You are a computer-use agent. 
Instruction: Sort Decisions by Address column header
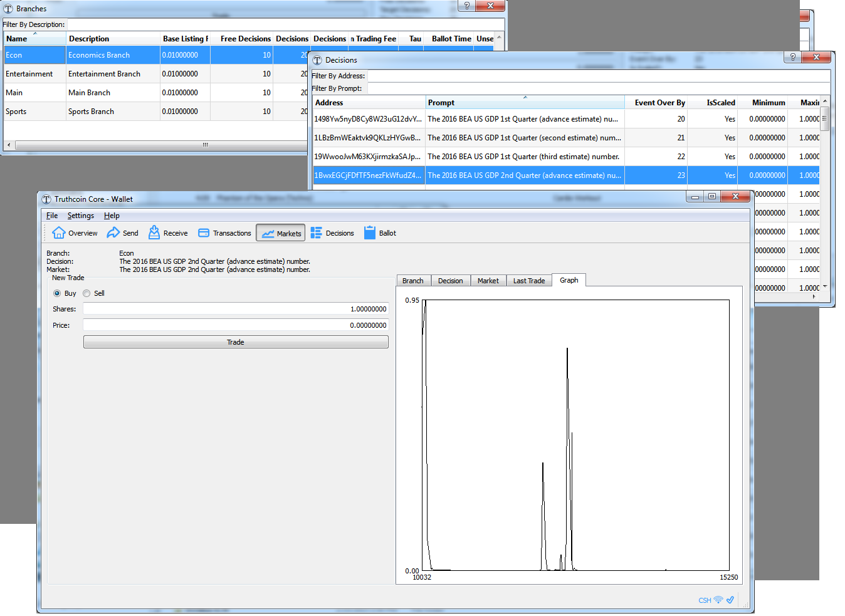(369, 103)
